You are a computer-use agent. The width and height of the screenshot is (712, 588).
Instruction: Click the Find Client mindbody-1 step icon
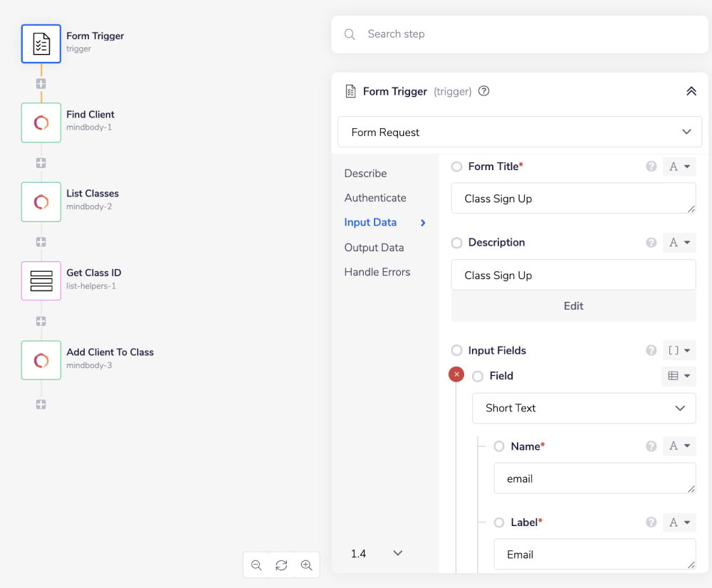[41, 122]
